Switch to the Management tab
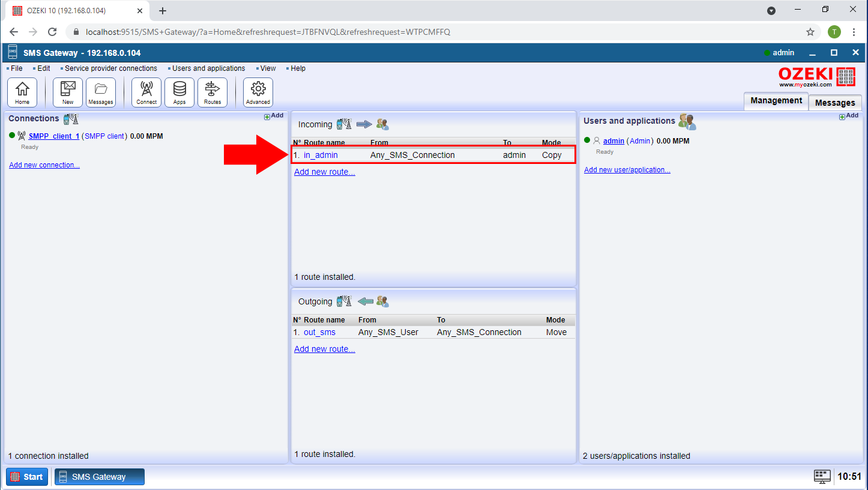 [776, 101]
